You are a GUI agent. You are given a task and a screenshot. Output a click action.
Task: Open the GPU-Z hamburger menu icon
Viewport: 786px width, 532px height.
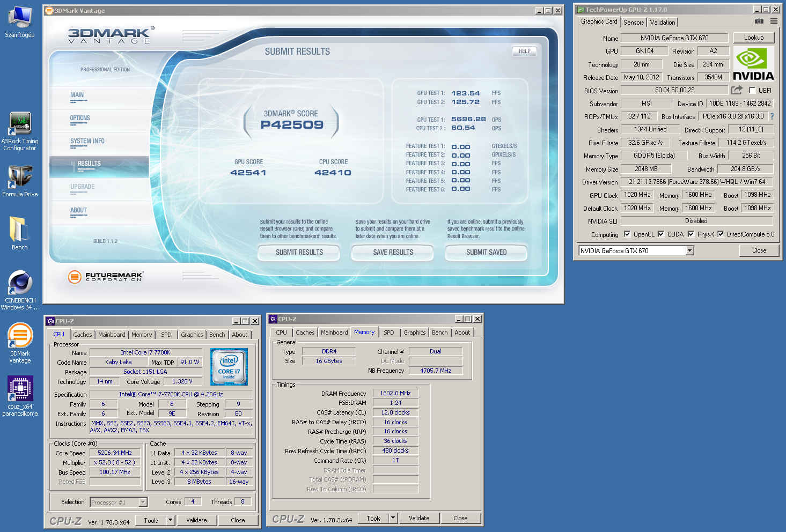tap(774, 21)
